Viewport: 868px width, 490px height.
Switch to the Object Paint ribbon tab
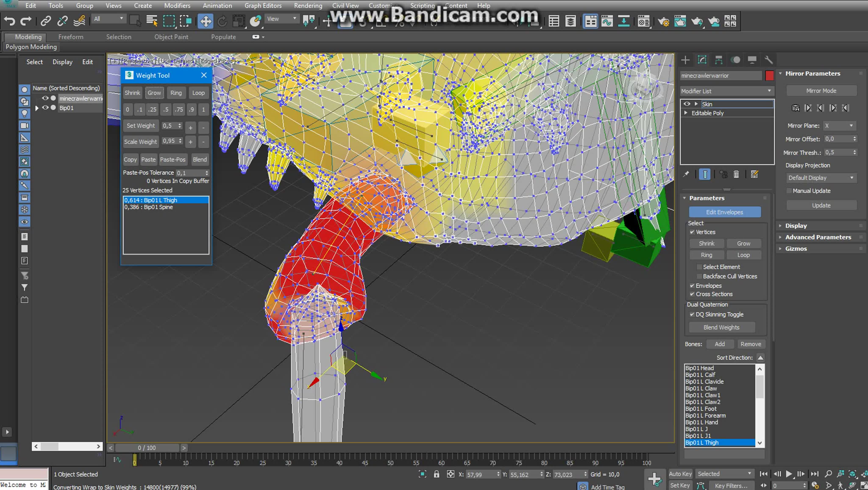pyautogui.click(x=171, y=37)
